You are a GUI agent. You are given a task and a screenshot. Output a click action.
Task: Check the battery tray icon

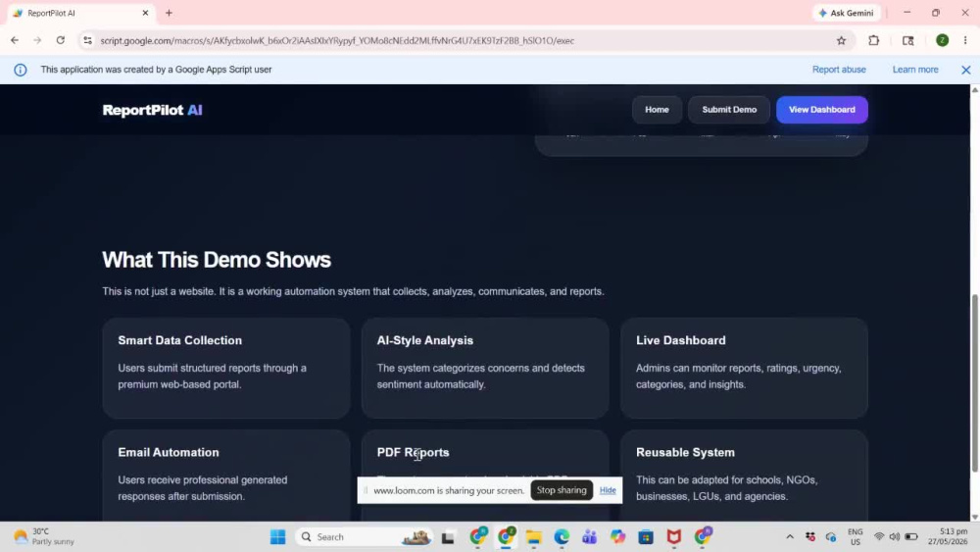click(911, 536)
